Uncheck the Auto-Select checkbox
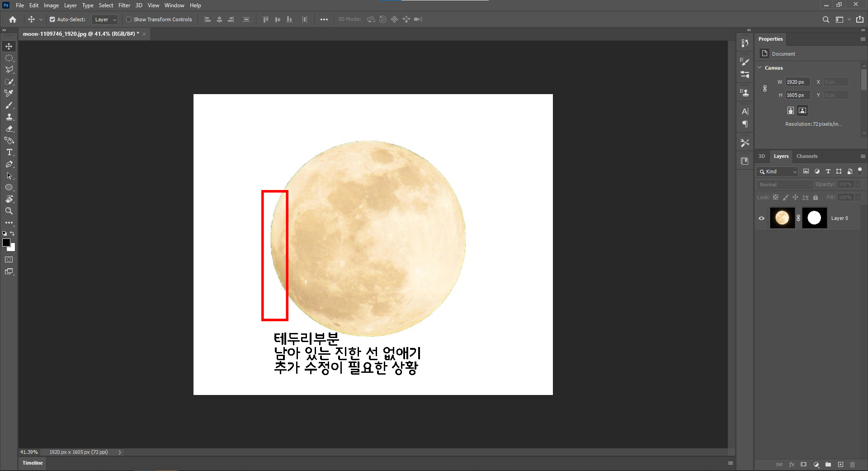The height and width of the screenshot is (471, 868). tap(52, 19)
